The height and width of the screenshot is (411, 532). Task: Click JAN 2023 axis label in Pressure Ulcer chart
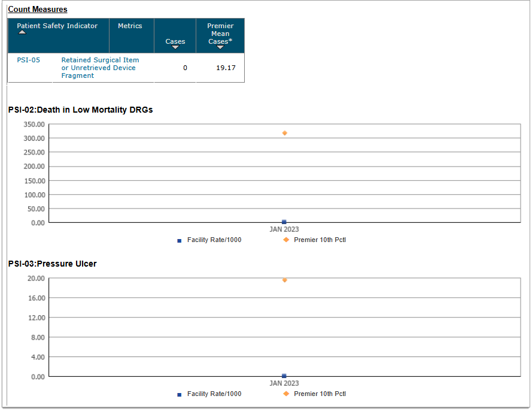(284, 383)
